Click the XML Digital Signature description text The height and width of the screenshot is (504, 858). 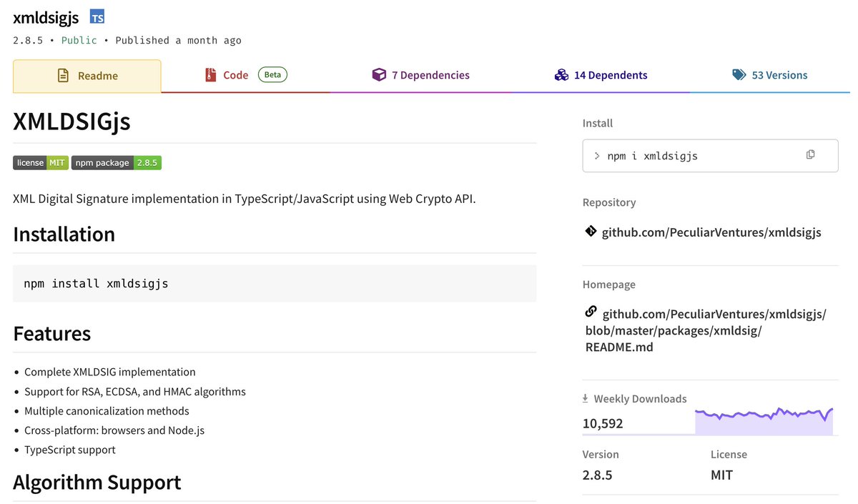(245, 198)
